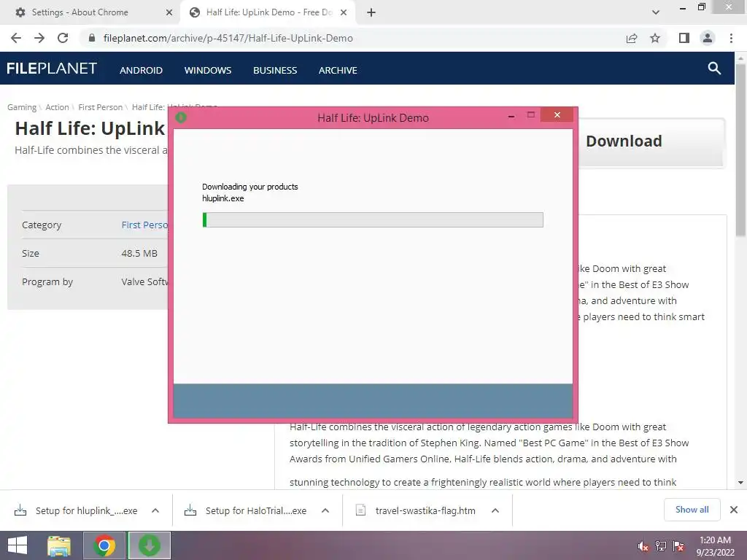747x560 pixels.
Task: Minimize the Chrome window
Action: [683, 7]
